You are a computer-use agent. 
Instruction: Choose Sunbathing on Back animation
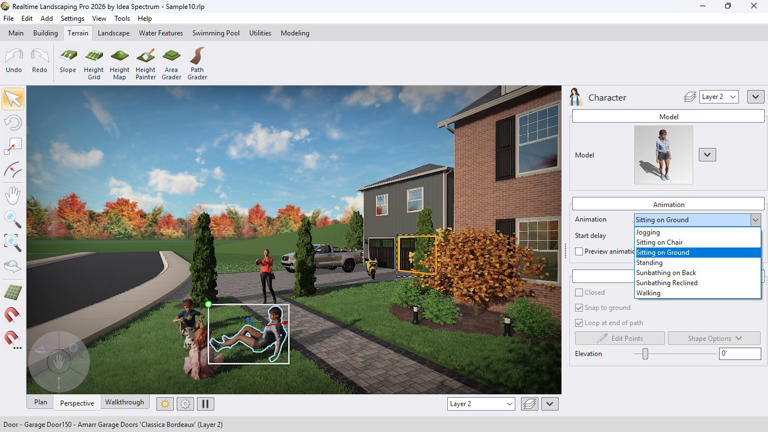coord(697,273)
